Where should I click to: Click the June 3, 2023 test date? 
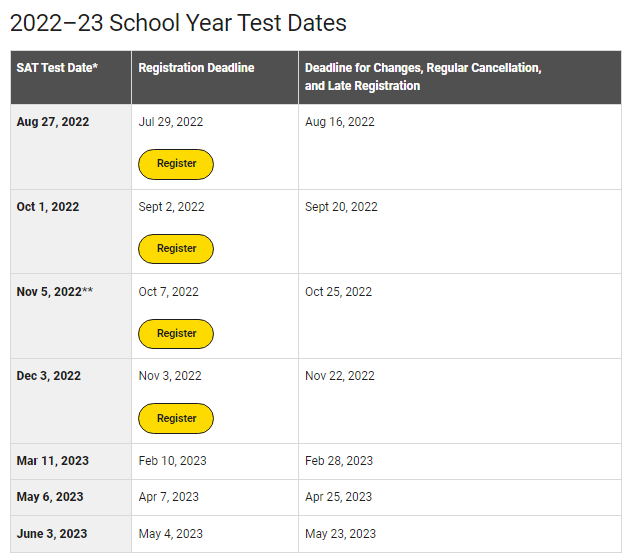coord(53,534)
